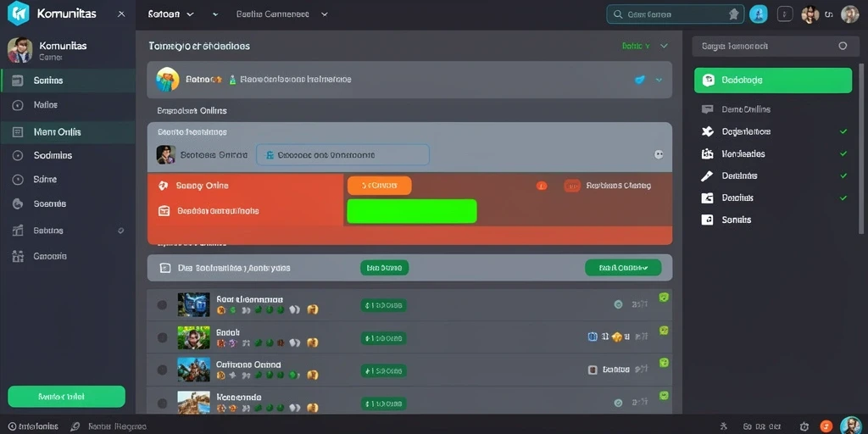Click the chat bubble icon beside Demo Onlins
868x434 pixels.
[708, 109]
